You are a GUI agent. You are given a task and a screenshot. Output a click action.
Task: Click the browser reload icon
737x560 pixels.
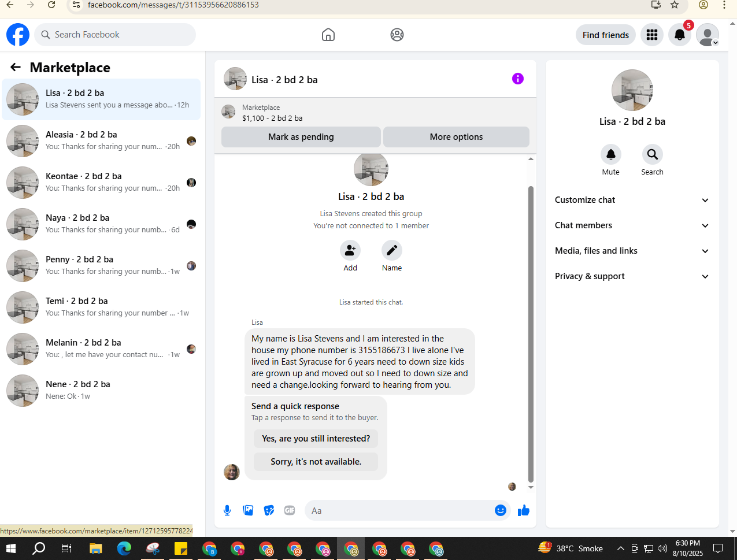click(x=51, y=5)
